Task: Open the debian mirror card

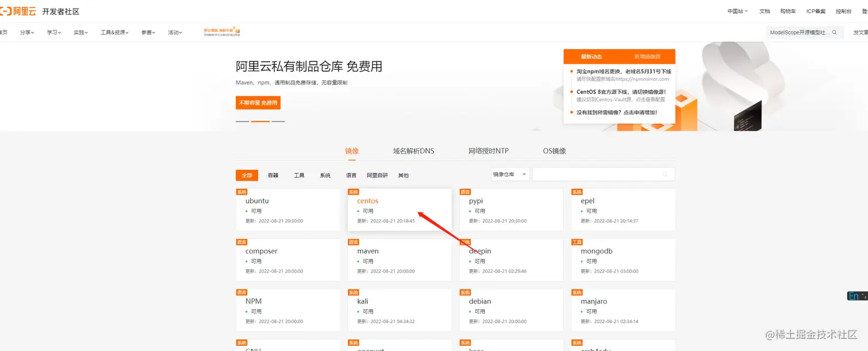Action: coord(511,310)
